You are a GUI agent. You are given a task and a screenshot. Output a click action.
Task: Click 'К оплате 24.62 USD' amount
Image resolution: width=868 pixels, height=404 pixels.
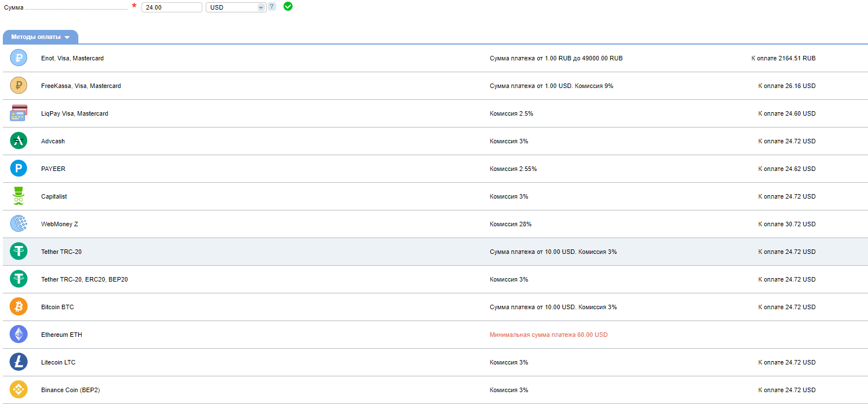(x=787, y=169)
